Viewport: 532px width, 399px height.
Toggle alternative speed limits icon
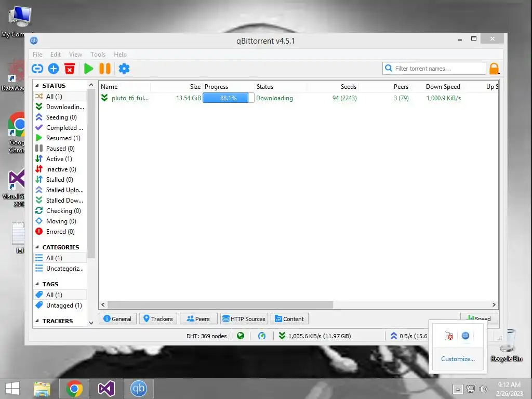tap(262, 336)
